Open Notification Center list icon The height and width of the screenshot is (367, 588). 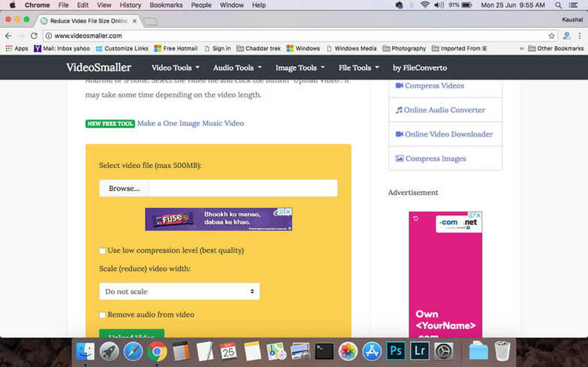(574, 5)
